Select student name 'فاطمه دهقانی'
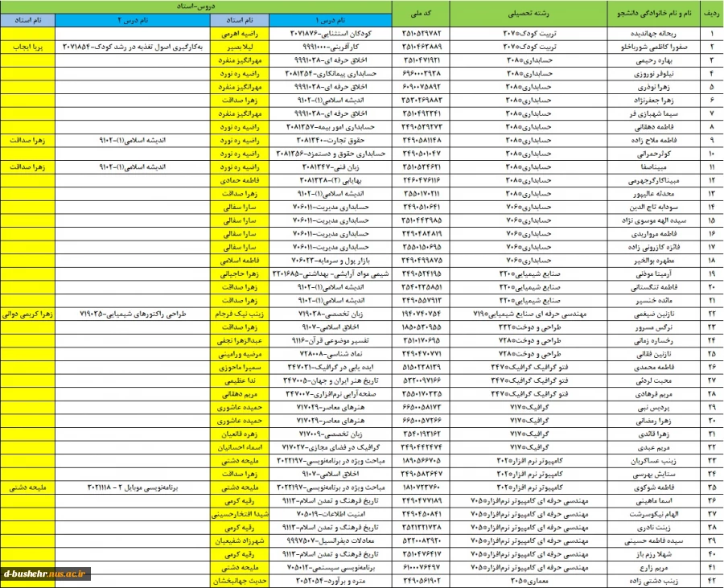Screen dimensions: 724x588 654,127
